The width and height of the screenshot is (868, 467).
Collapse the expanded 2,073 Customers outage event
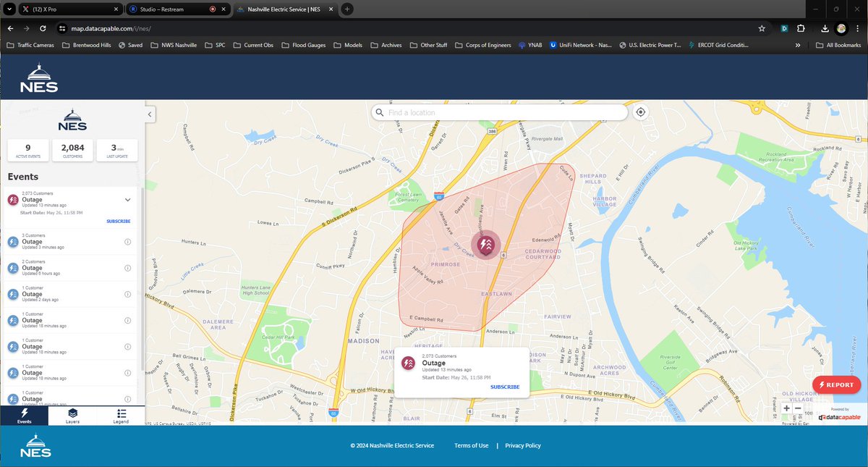click(x=128, y=200)
